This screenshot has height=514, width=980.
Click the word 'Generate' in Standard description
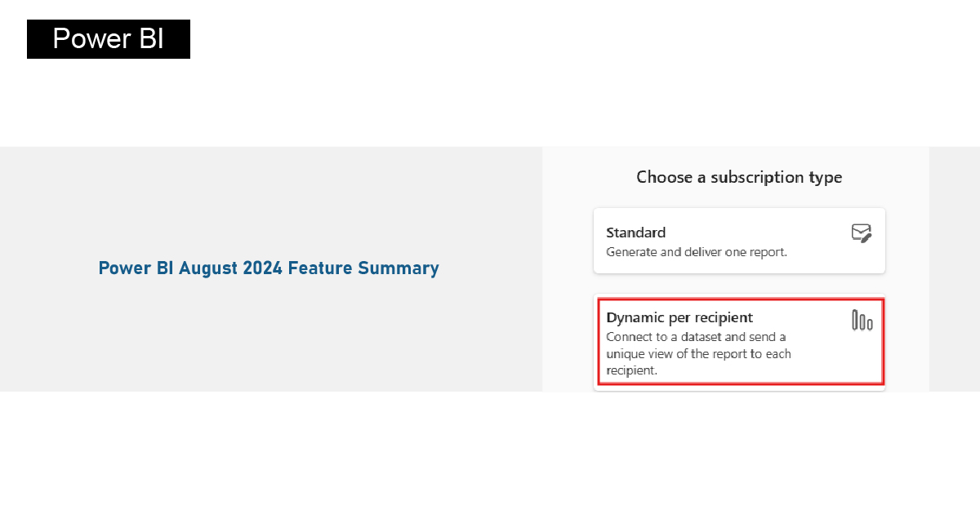click(631, 252)
